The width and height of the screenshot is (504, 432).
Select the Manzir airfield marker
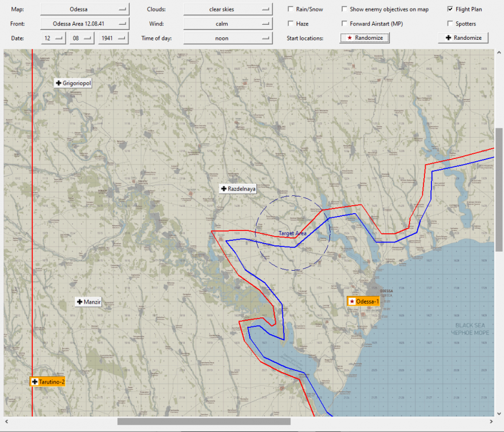[89, 302]
